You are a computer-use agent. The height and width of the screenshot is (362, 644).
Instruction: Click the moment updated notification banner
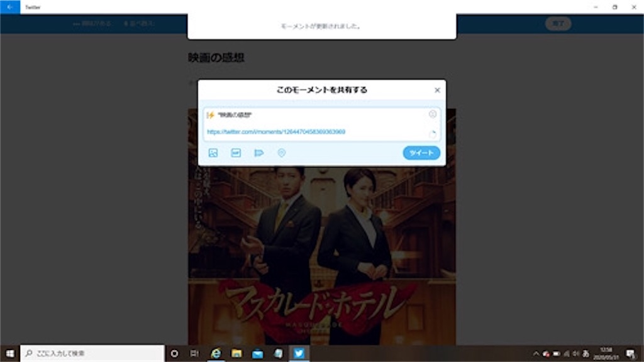321,26
